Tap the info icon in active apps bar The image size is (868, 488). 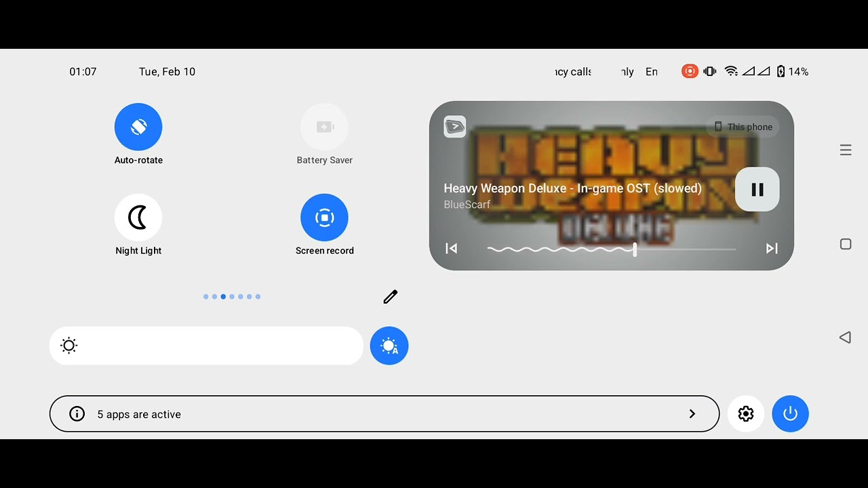[x=77, y=414]
